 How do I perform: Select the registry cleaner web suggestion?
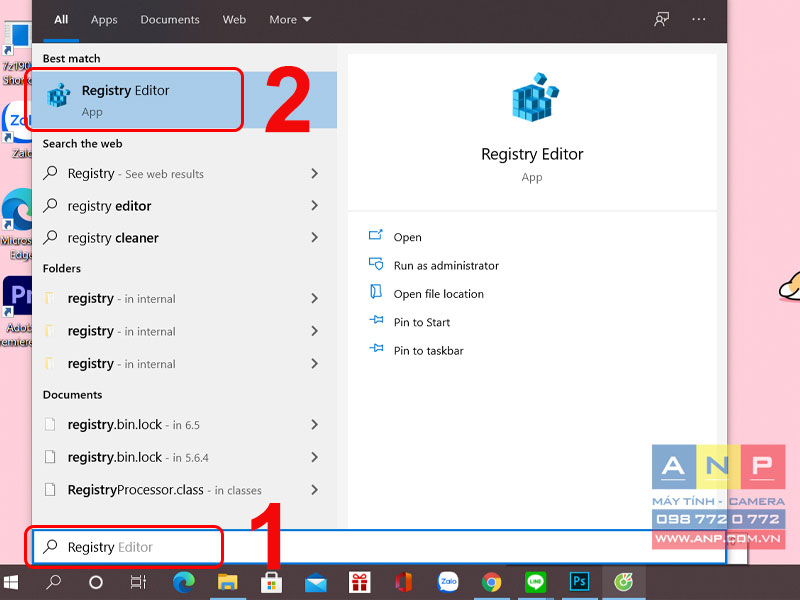tap(184, 237)
